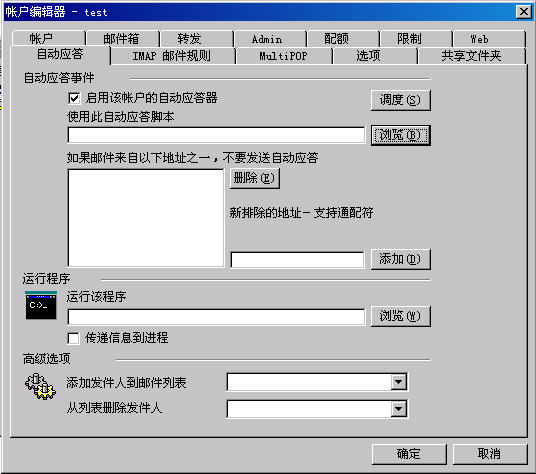536x474 pixels.
Task: Expand 从列表删除发件人 dropdown
Action: coord(399,409)
